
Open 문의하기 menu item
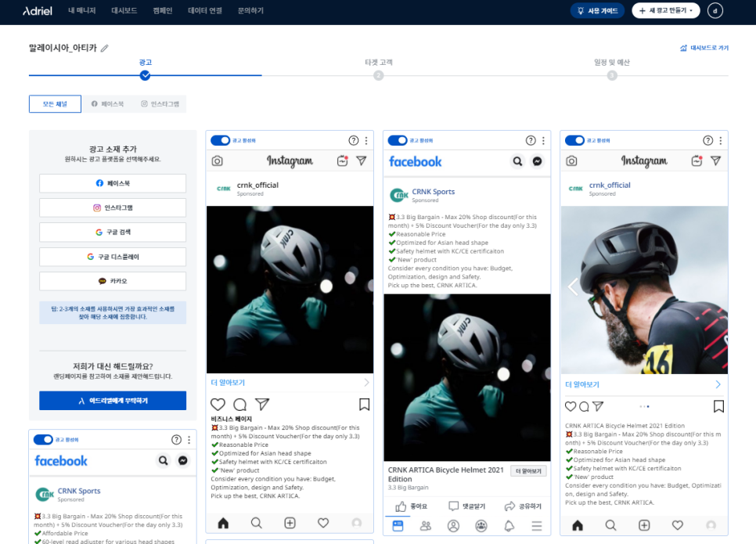[x=250, y=11]
